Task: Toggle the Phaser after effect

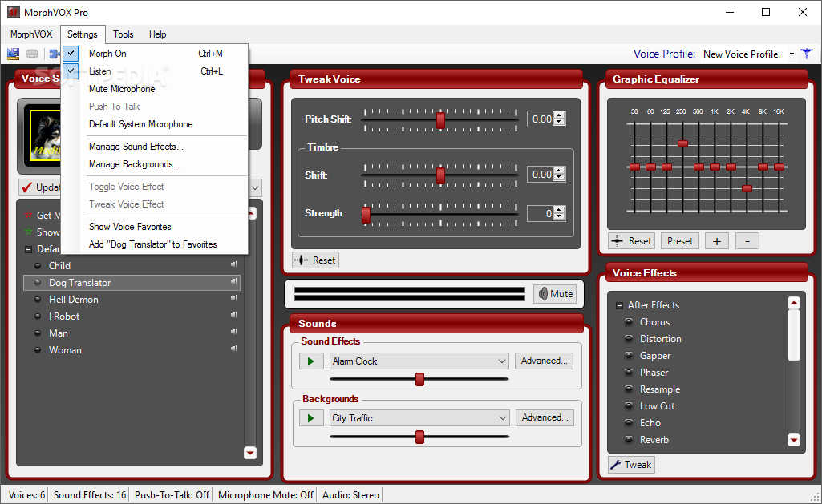Action: pyautogui.click(x=629, y=372)
